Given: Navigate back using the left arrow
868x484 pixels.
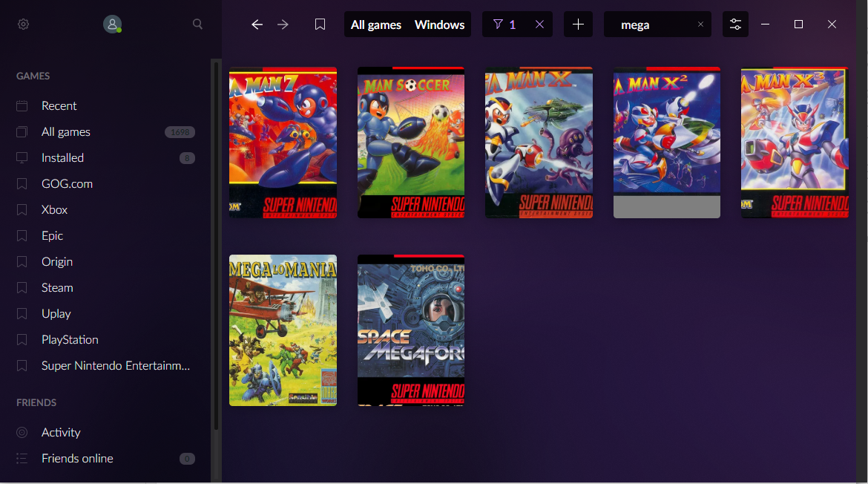Looking at the screenshot, I should coord(257,24).
